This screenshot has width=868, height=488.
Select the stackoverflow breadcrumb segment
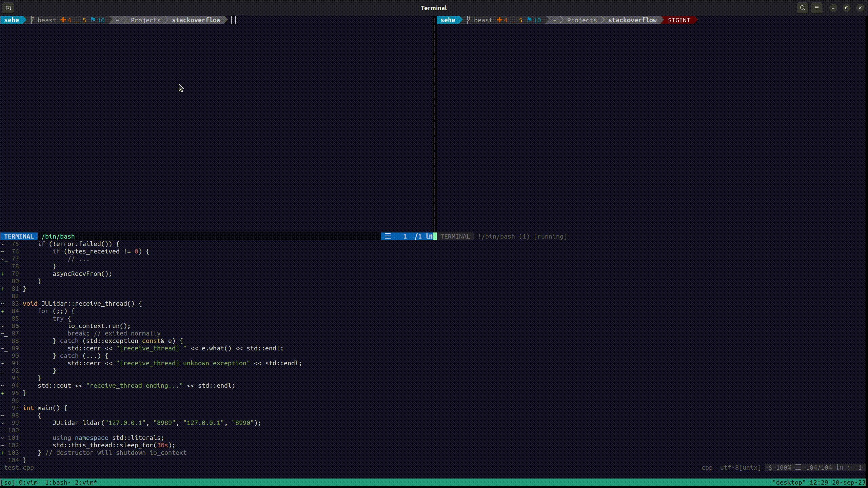[196, 20]
